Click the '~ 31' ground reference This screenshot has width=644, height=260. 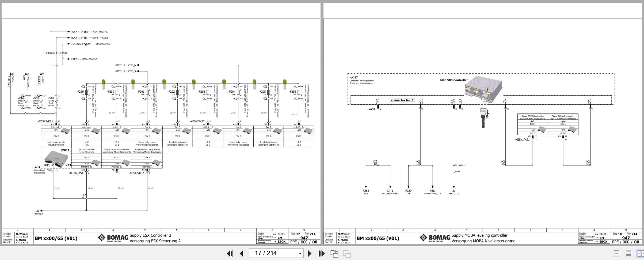pyautogui.click(x=37, y=211)
